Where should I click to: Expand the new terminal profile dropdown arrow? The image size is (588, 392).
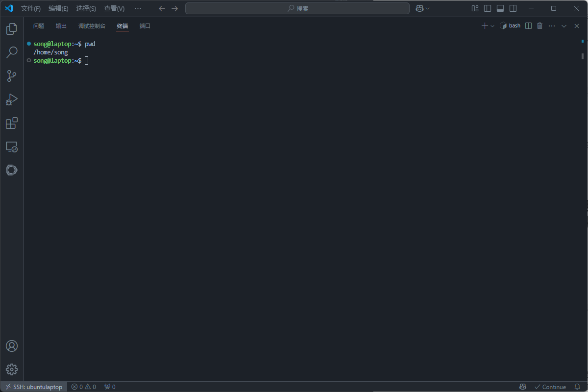pos(492,26)
